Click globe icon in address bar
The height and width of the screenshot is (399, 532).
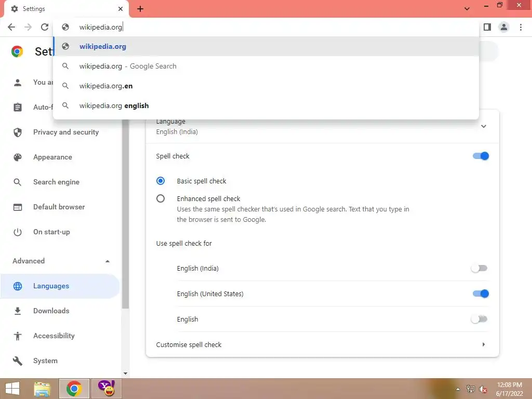pyautogui.click(x=65, y=27)
